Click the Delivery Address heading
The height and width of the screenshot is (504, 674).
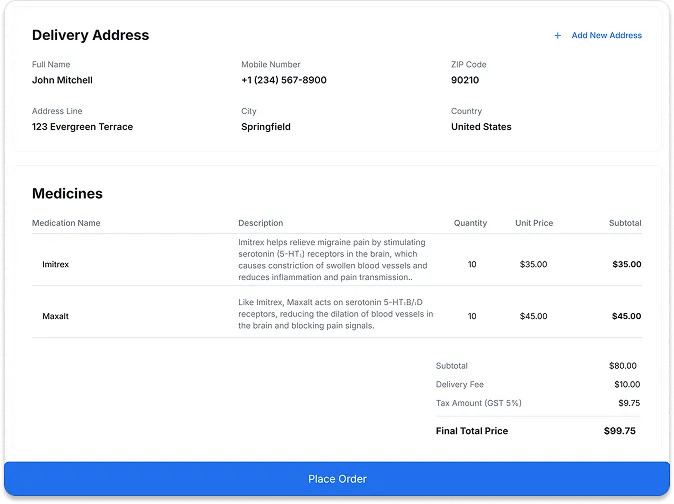(x=90, y=35)
